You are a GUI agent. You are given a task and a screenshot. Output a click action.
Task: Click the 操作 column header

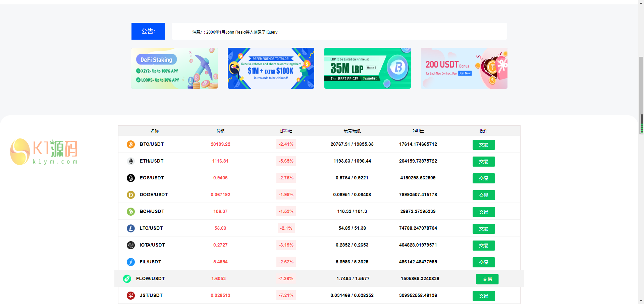[484, 131]
